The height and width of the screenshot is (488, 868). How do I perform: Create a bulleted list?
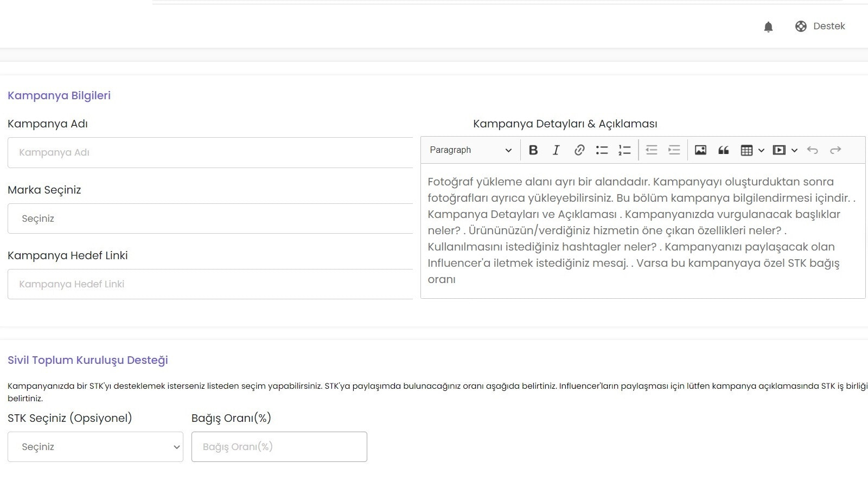pyautogui.click(x=602, y=150)
